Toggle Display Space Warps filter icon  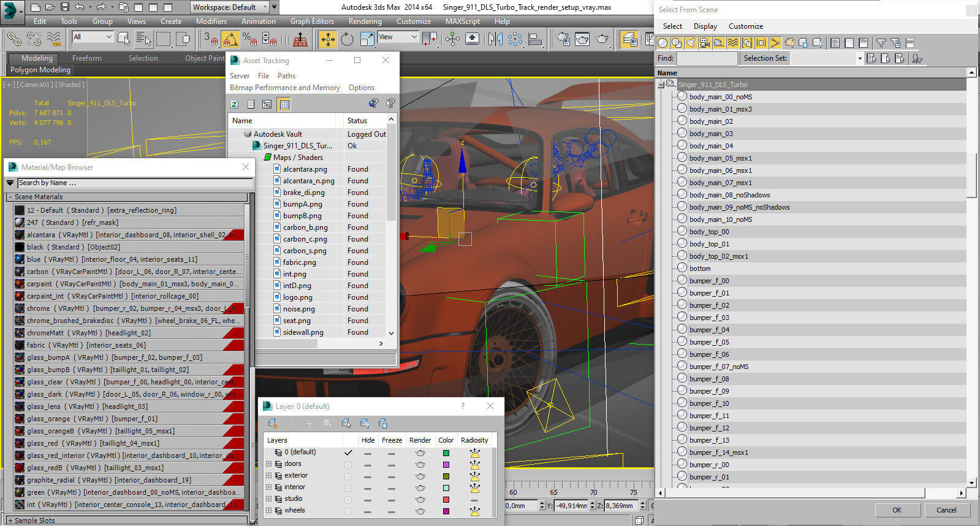(733, 43)
